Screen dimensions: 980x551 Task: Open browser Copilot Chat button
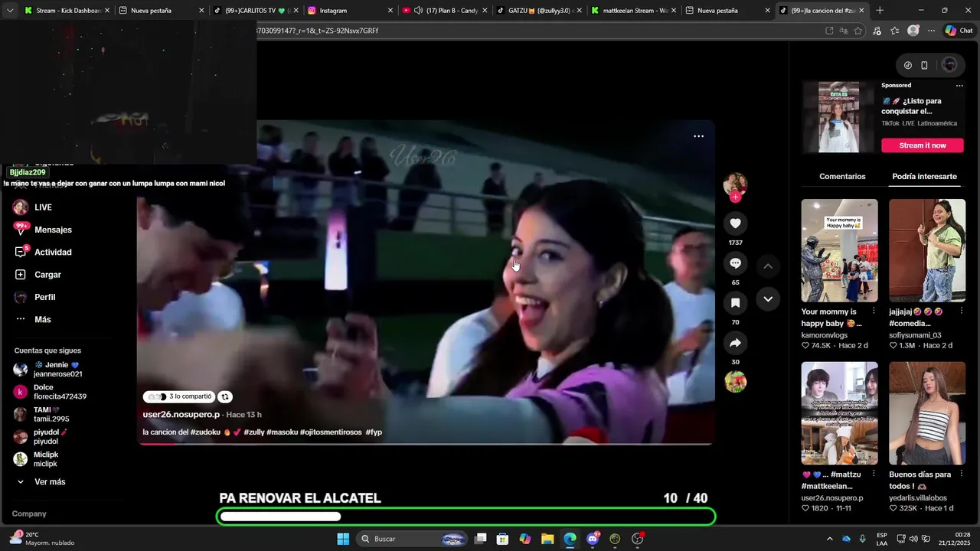click(959, 31)
